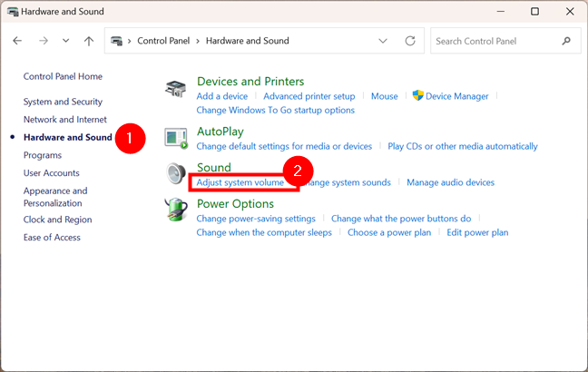Click the address bar Control Panel icon
The width and height of the screenshot is (588, 372).
coord(117,41)
